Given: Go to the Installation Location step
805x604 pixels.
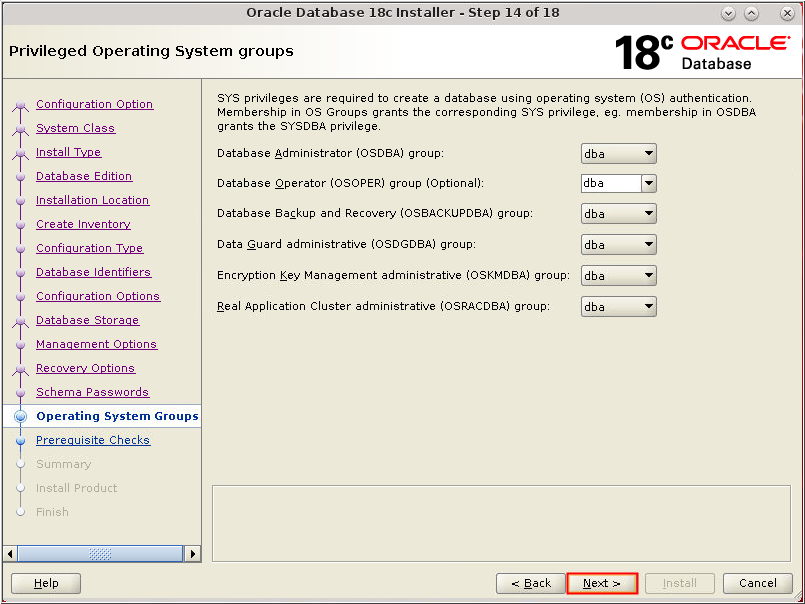Looking at the screenshot, I should click(92, 200).
